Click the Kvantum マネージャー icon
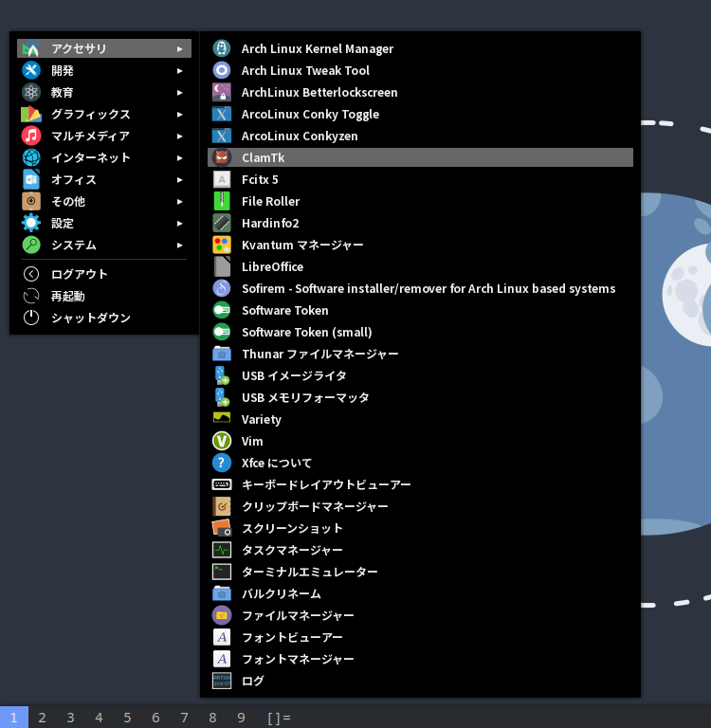 222,245
